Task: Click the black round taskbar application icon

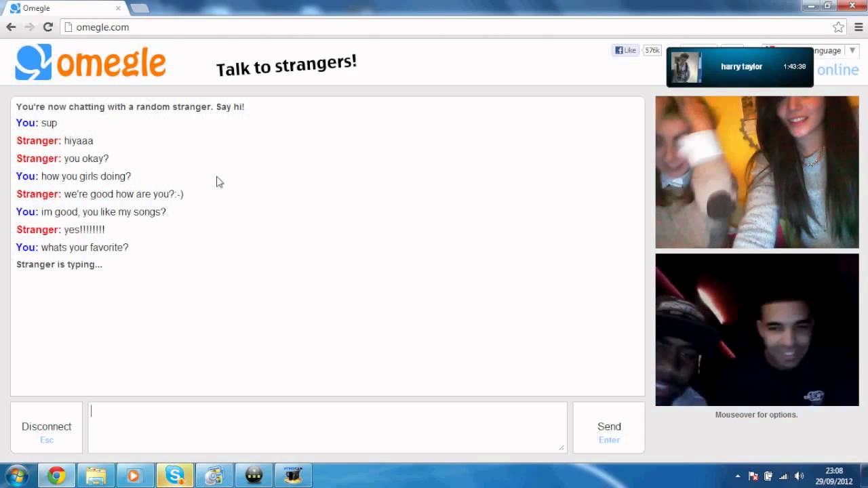Action: [x=254, y=476]
